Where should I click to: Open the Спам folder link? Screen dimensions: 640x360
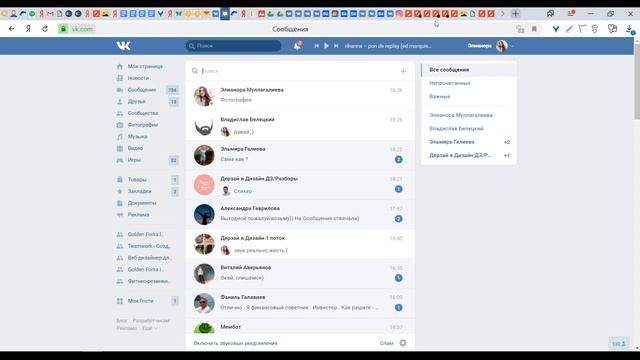pos(386,343)
